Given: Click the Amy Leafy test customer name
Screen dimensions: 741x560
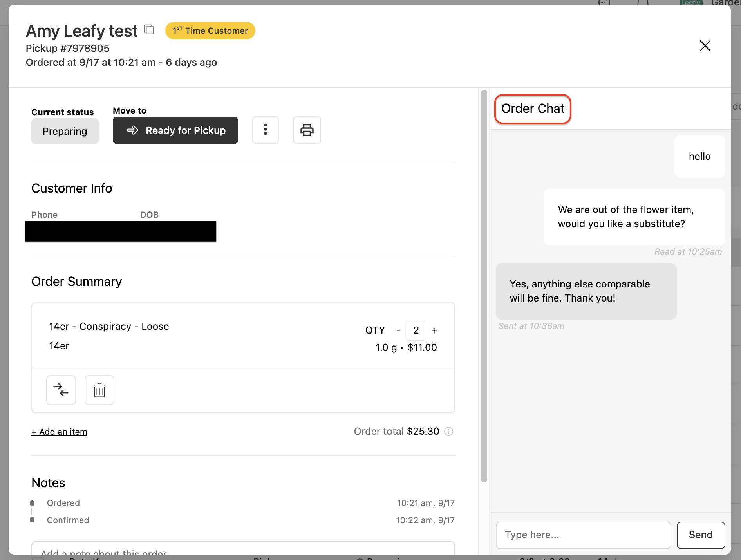Looking at the screenshot, I should tap(82, 31).
